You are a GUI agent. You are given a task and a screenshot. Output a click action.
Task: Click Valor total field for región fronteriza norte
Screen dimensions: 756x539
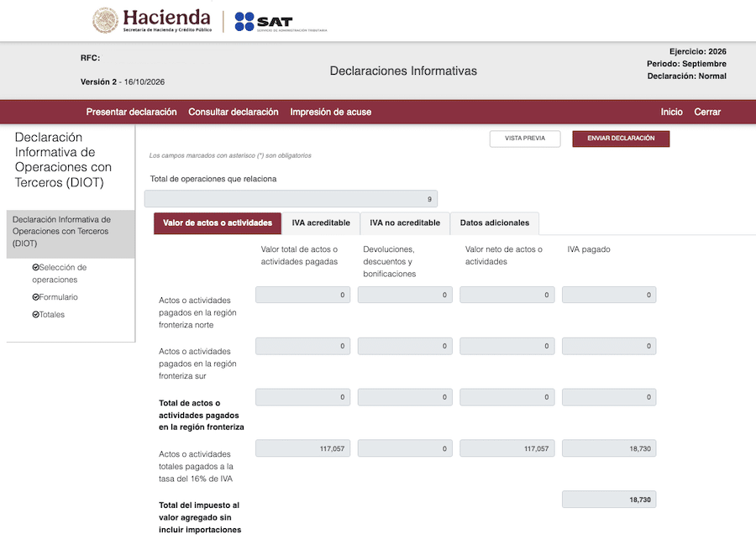302,295
